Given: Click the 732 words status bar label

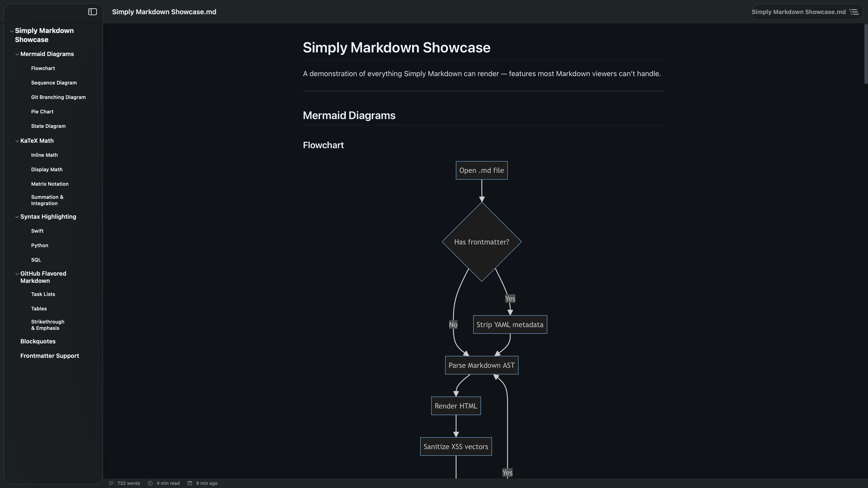Looking at the screenshot, I should click(129, 483).
